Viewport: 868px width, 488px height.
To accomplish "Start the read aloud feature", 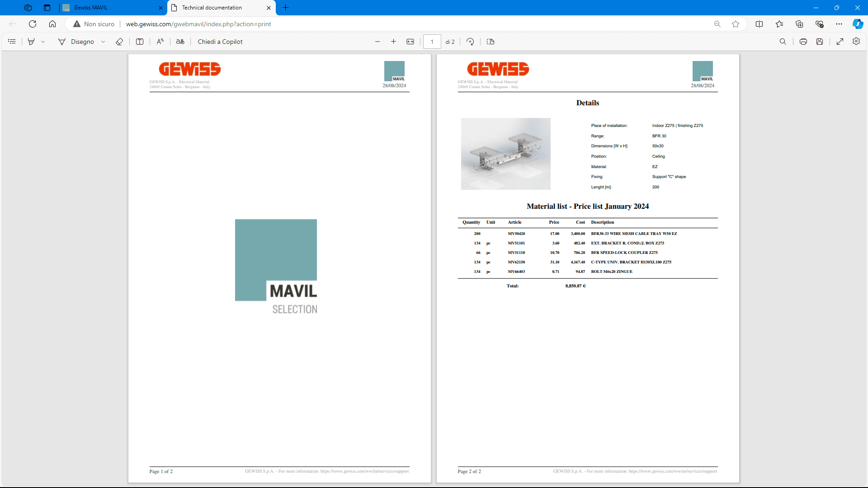I will (160, 42).
